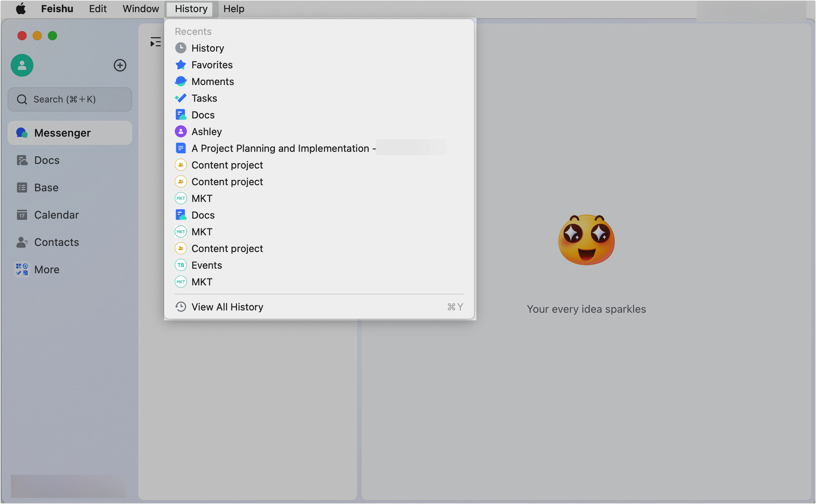Collapse the conversation list panel

click(x=155, y=42)
